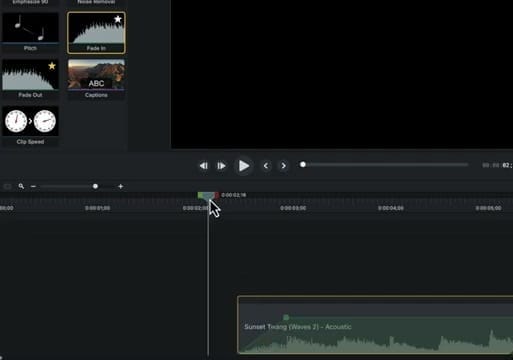The height and width of the screenshot is (360, 513).
Task: Toggle the favorite star on Fade Out
Action: 52,66
